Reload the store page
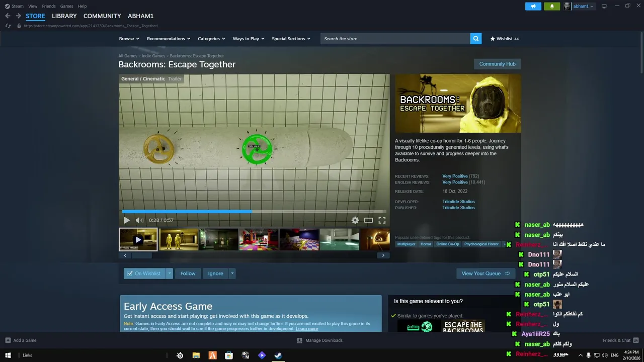Screen dimensions: 644x362 tap(8, 26)
